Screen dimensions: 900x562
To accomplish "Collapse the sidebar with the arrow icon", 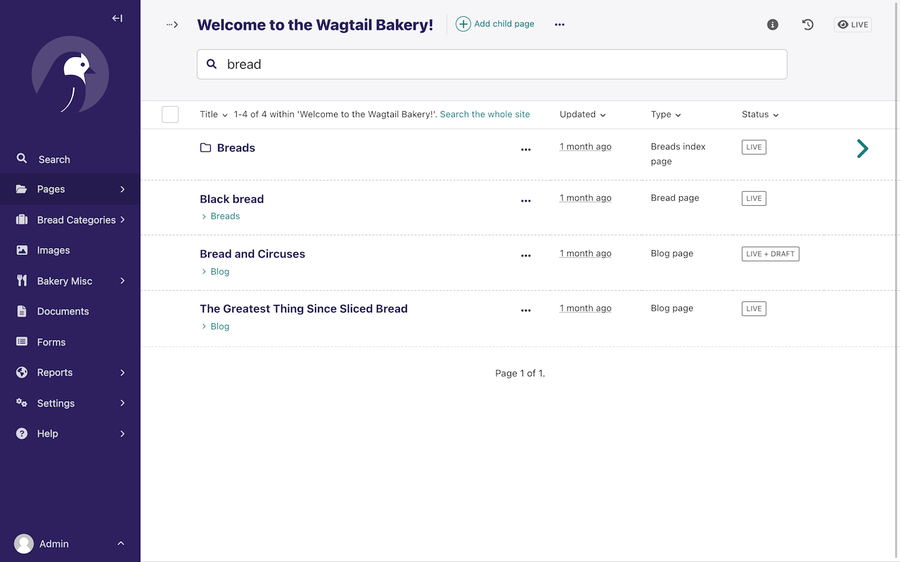I will pyautogui.click(x=117, y=18).
